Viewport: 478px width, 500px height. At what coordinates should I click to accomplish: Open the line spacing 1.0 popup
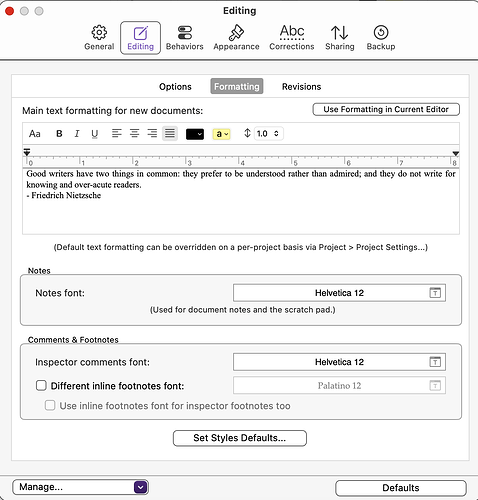[x=269, y=134]
